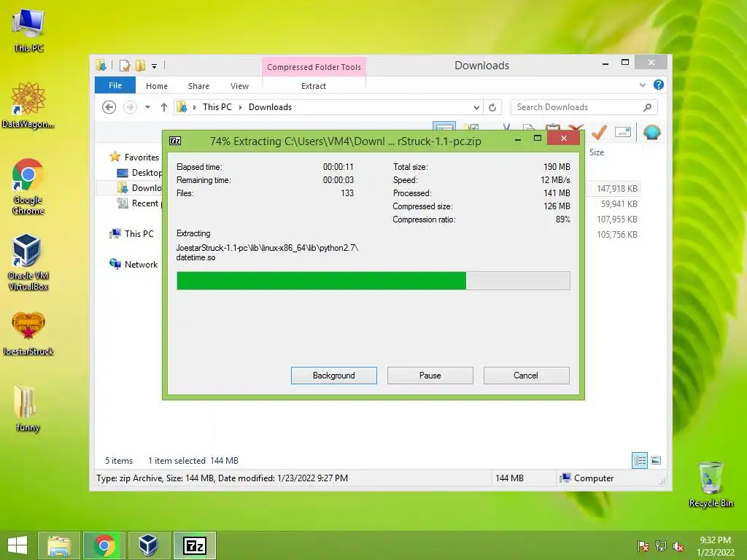Switch to the Share ribbon tab
747x560 pixels.
198,86
